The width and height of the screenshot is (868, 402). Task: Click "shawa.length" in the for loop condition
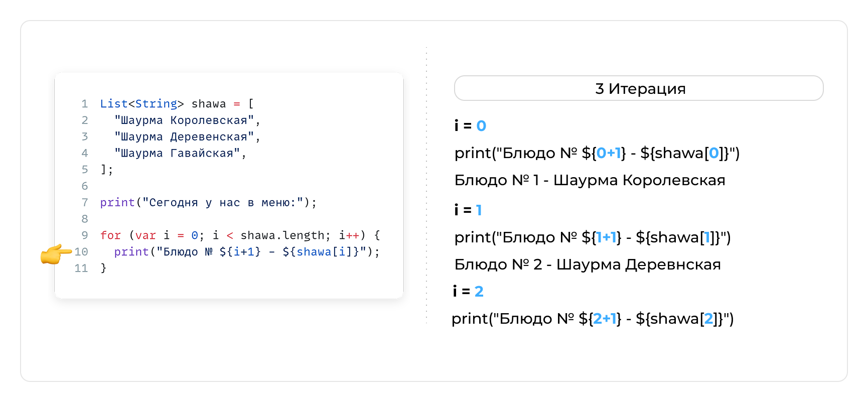click(x=282, y=235)
